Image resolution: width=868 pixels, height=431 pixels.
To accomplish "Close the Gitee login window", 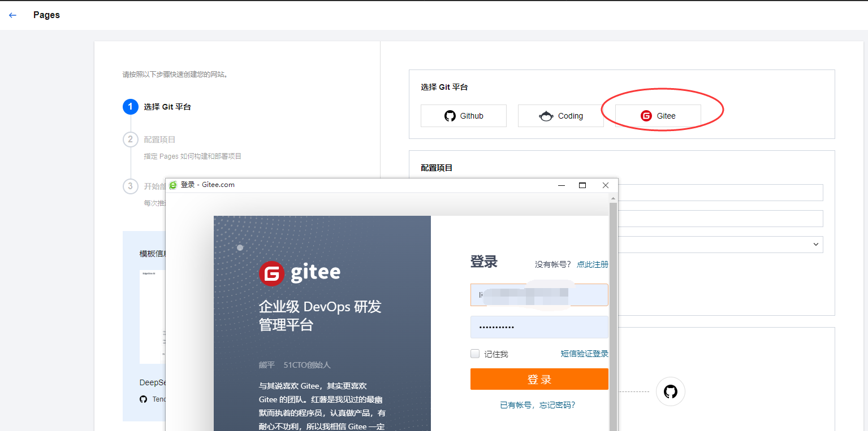I will pyautogui.click(x=606, y=185).
